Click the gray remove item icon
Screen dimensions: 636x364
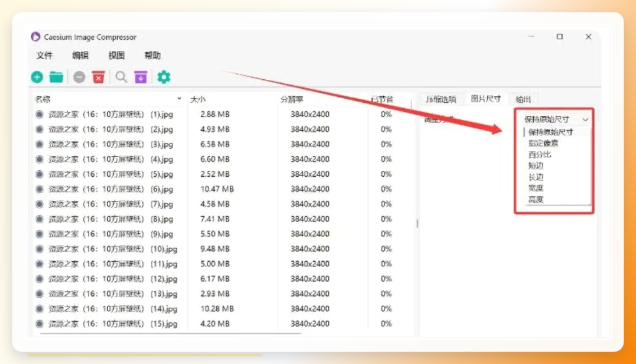click(x=79, y=77)
